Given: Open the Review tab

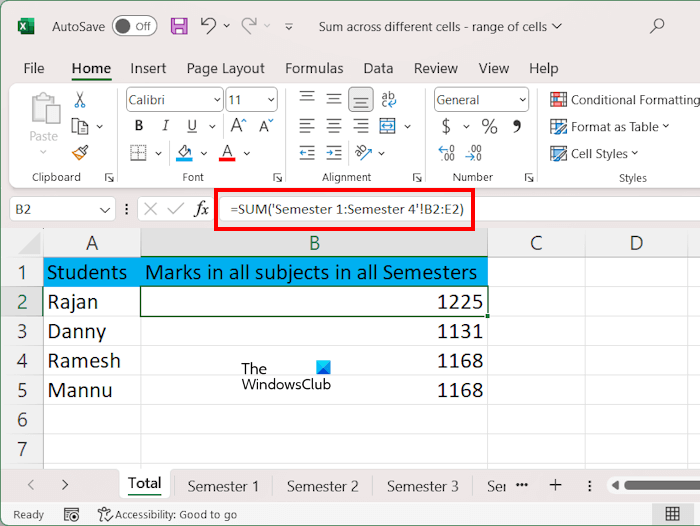Looking at the screenshot, I should click(x=436, y=68).
